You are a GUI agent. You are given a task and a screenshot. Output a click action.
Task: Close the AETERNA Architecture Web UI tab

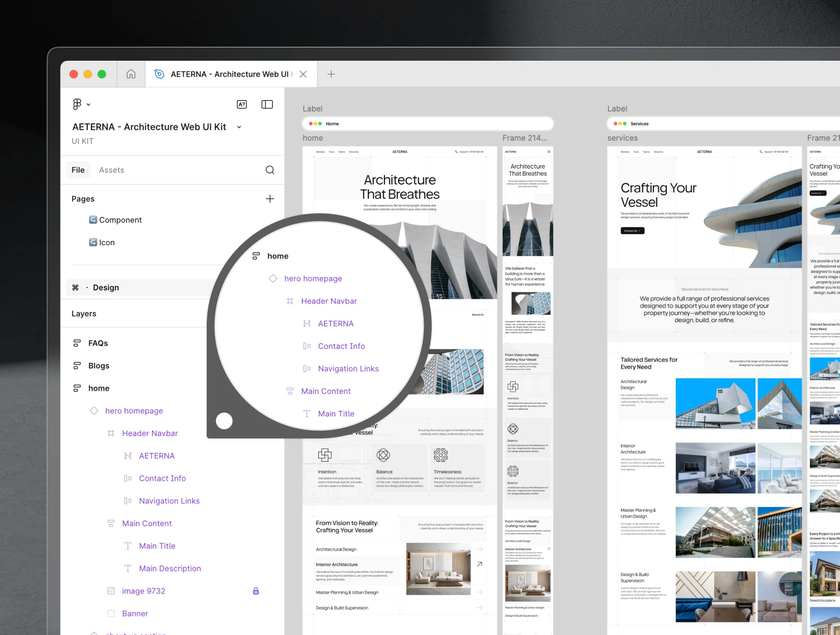click(x=303, y=74)
